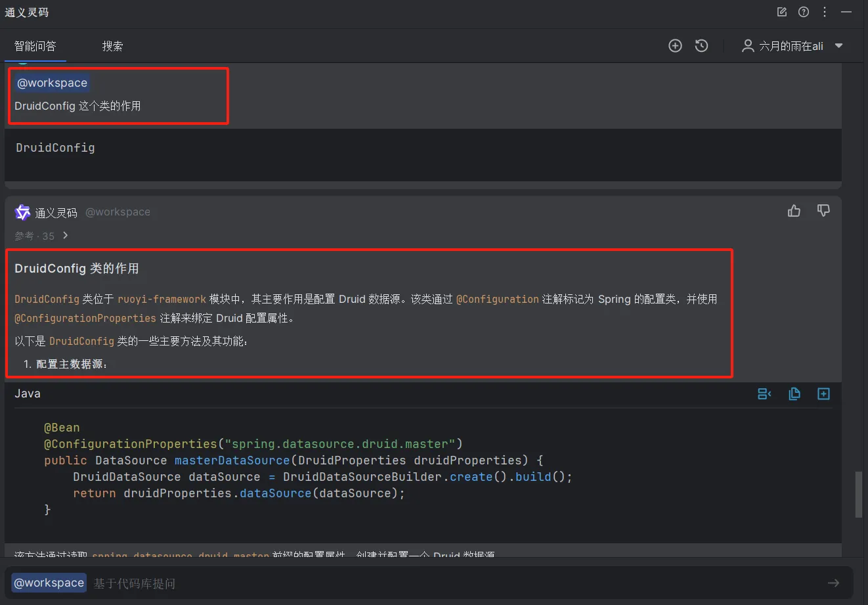Expand the 六月的雨在ali account dropdown arrow
The height and width of the screenshot is (605, 868).
[x=838, y=46]
